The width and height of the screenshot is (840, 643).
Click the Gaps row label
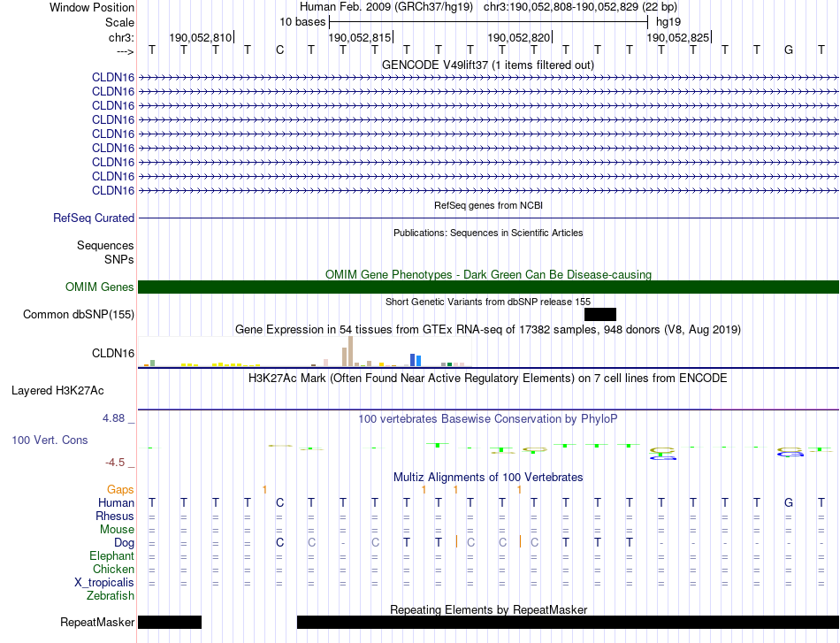120,490
